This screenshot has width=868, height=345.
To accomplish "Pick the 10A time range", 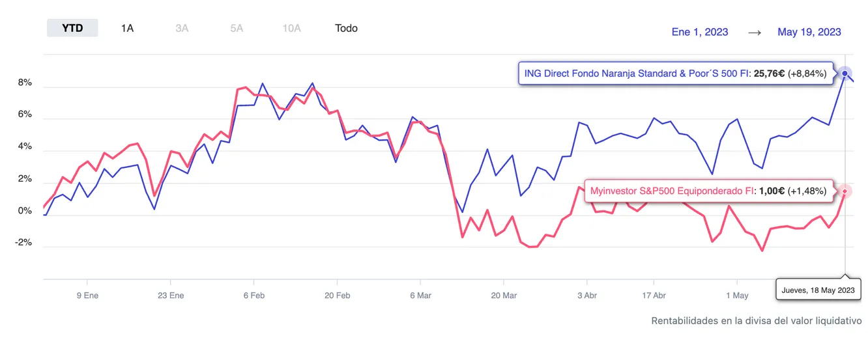I will point(291,28).
